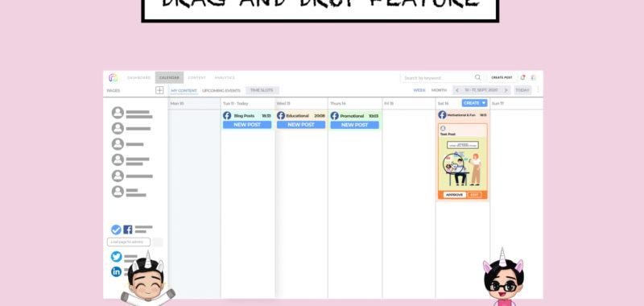Click the add page plus icon

159,90
